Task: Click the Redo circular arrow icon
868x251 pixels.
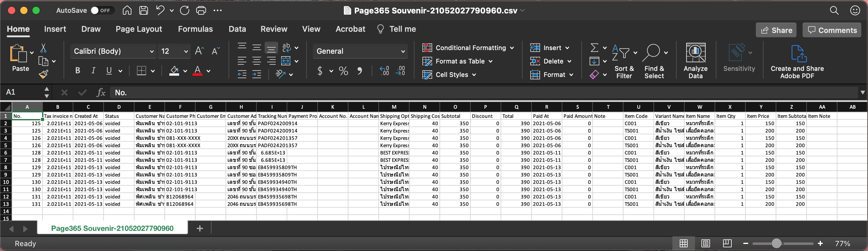Action: [x=185, y=10]
